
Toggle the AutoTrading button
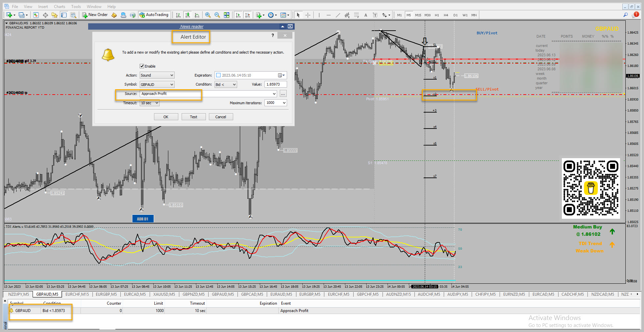pos(154,15)
